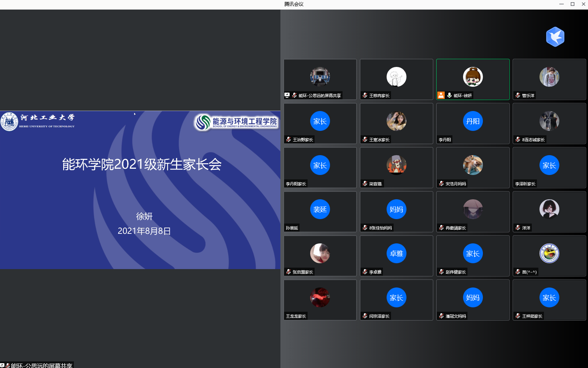Click the muted mic icon beside 管乐洋
This screenshot has height=368, width=588.
point(518,96)
